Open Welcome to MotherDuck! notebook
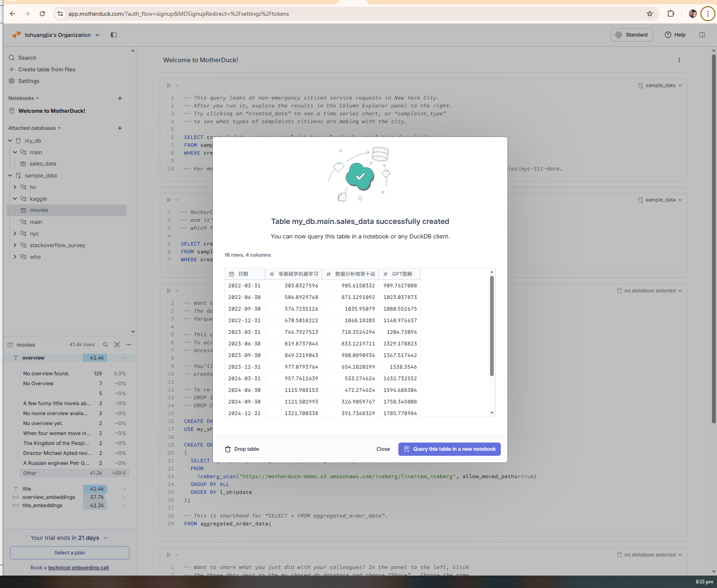This screenshot has width=717, height=588. point(51,111)
